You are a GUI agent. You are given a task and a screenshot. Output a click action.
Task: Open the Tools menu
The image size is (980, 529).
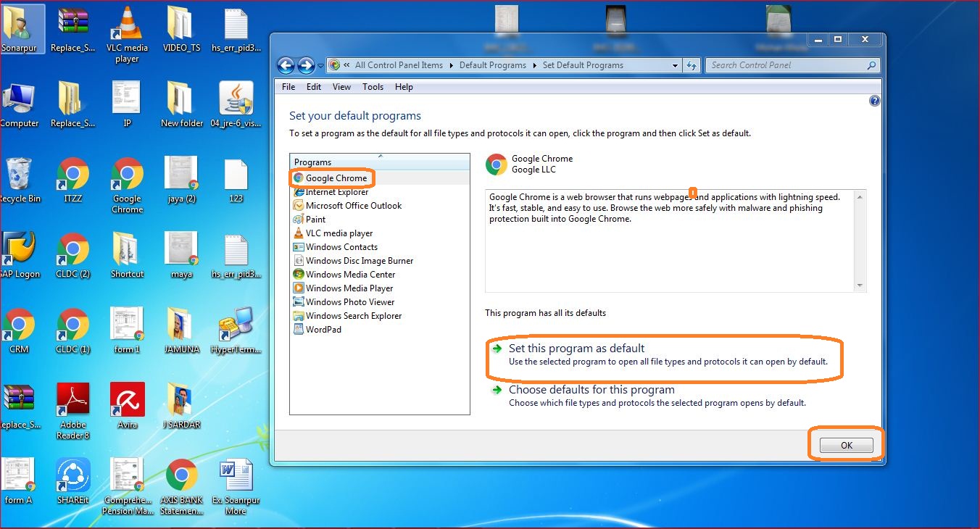(x=373, y=87)
